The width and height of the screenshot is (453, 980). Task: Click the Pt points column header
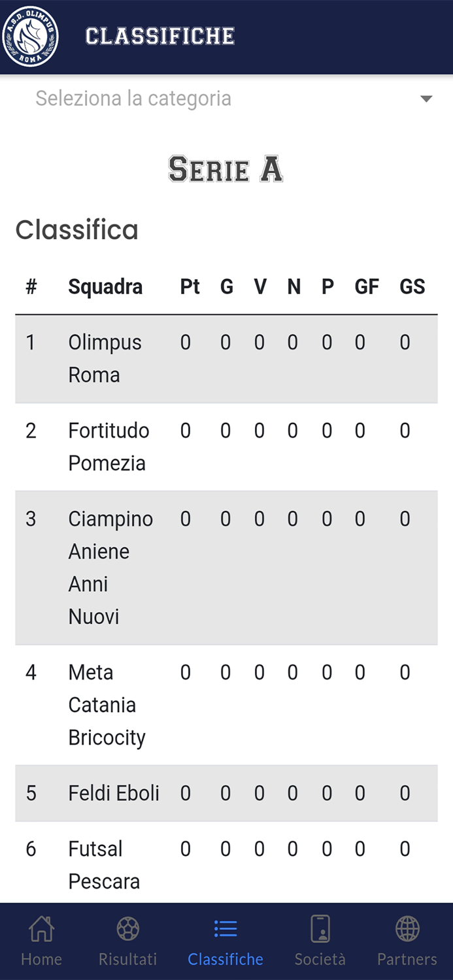[x=190, y=287]
